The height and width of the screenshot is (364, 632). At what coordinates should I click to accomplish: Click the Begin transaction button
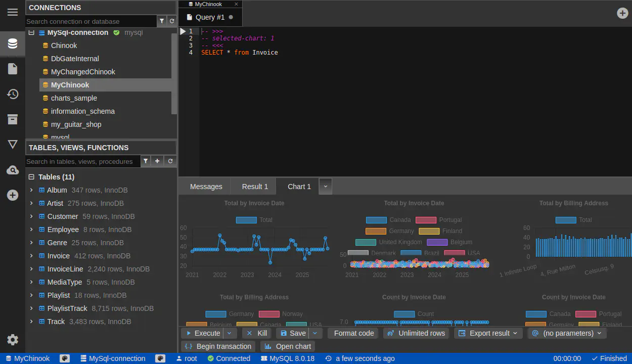pos(218,346)
